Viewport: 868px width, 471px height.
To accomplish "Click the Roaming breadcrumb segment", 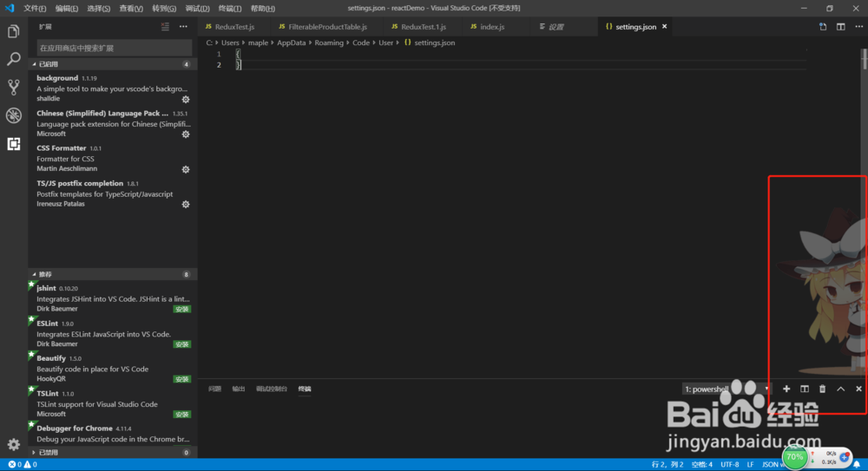I will 329,43.
